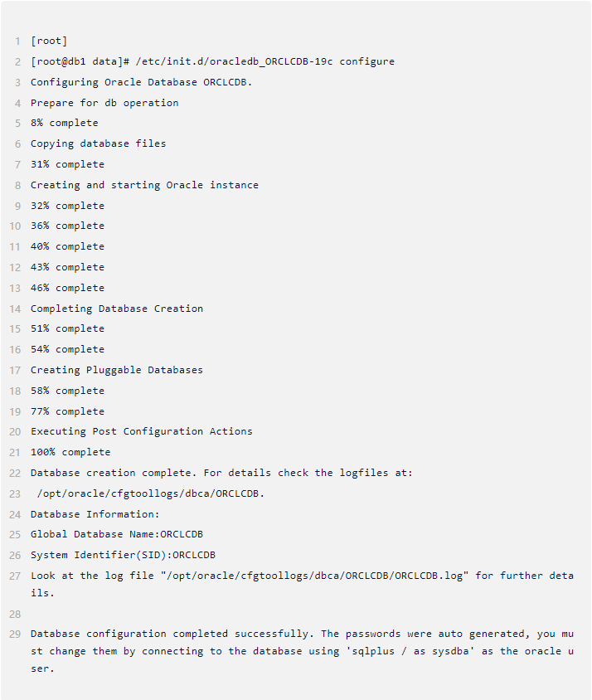Screen dimensions: 592x700
Task: Click line number 29 in gutter
Action: [16, 634]
